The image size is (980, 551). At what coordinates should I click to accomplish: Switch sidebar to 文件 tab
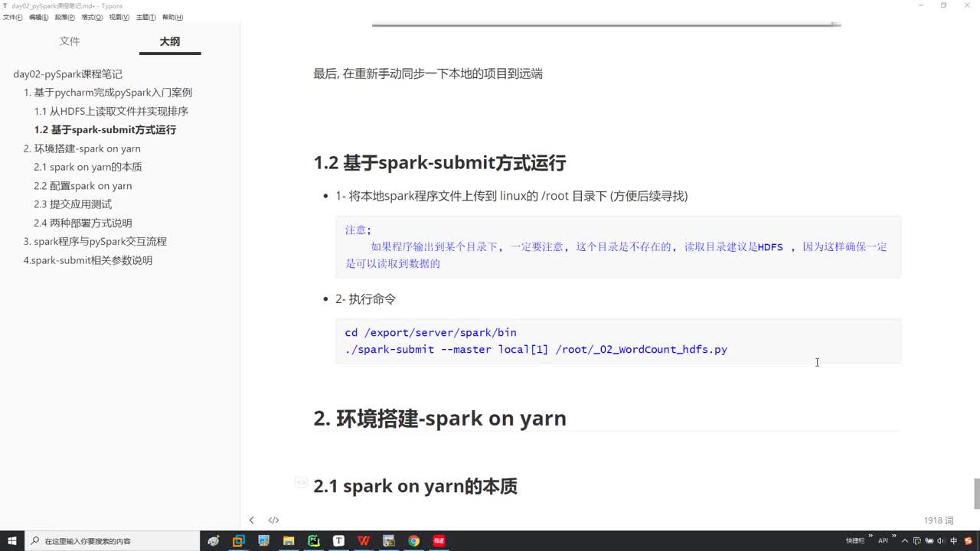coord(70,41)
